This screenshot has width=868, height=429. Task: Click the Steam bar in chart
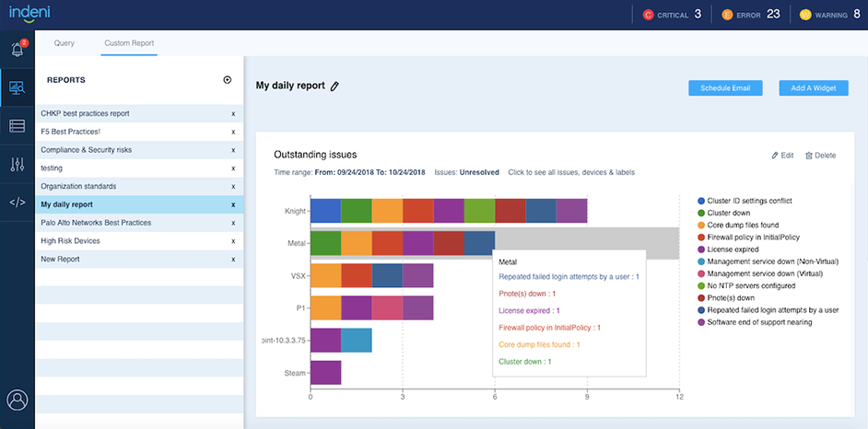(325, 372)
